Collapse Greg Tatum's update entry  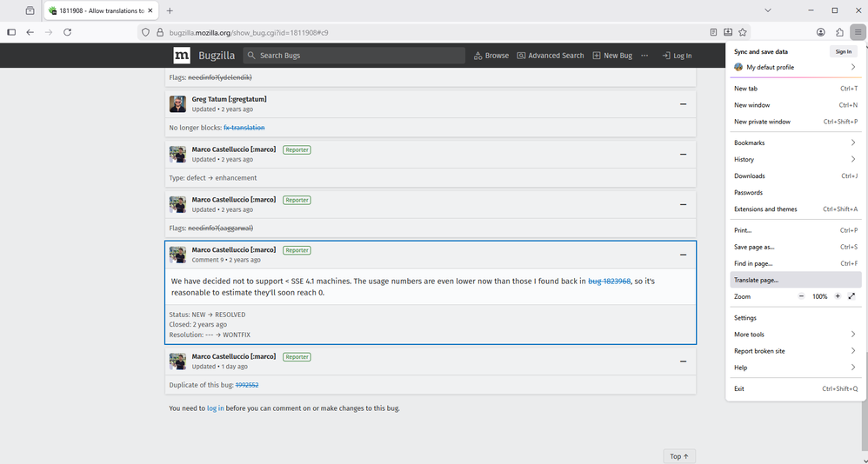pos(683,104)
